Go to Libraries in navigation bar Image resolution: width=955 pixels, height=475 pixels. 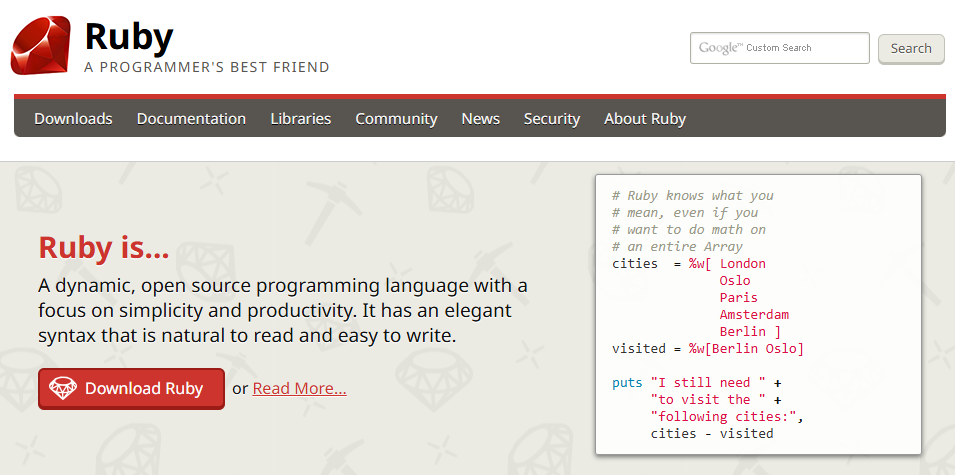(301, 119)
